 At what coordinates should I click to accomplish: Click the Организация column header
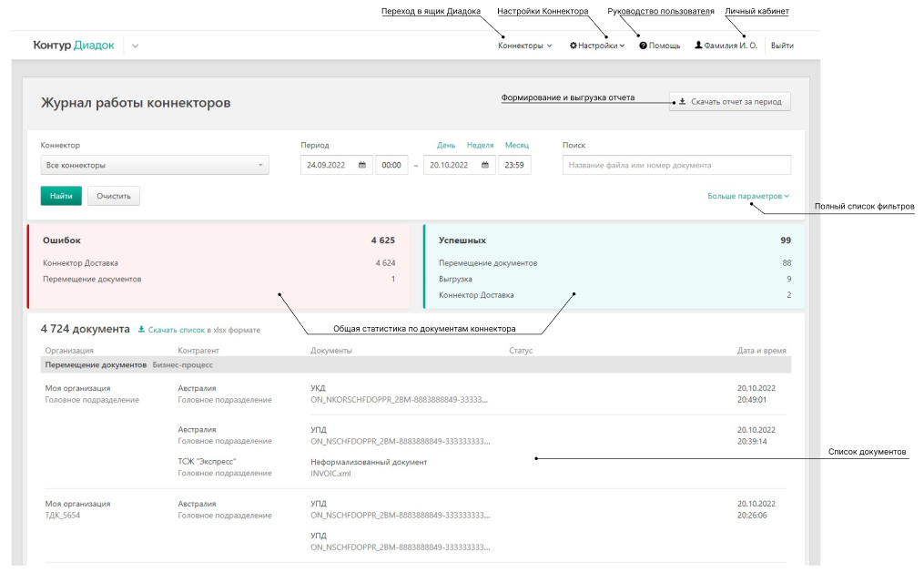click(69, 350)
